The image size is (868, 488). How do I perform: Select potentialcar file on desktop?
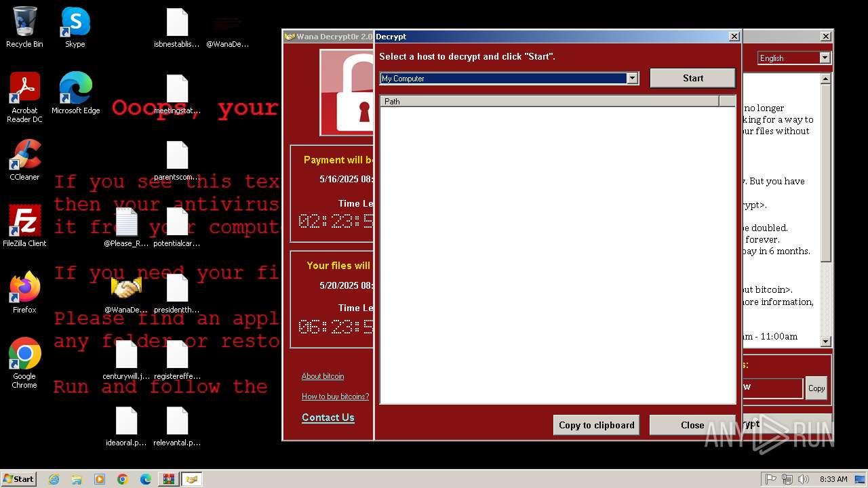point(177,227)
